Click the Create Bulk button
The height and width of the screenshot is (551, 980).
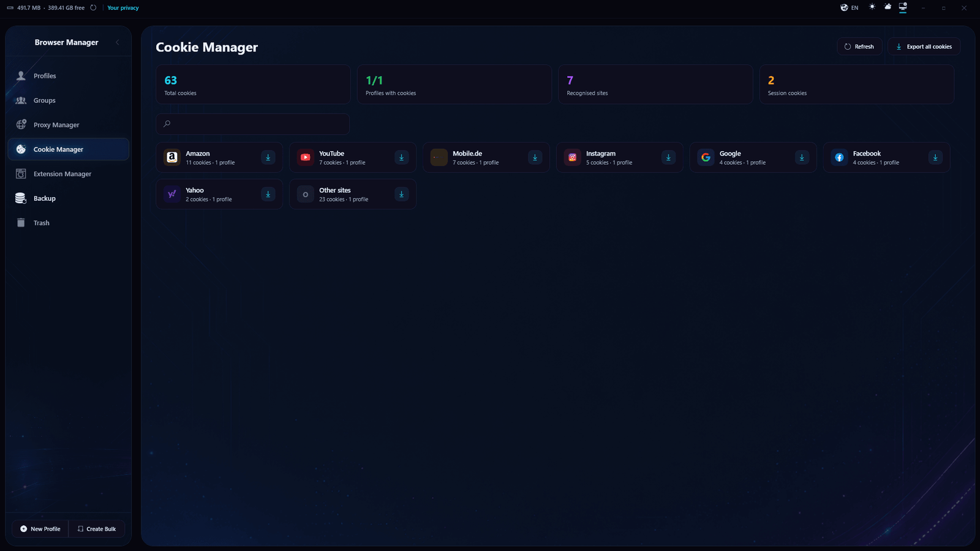click(x=97, y=529)
